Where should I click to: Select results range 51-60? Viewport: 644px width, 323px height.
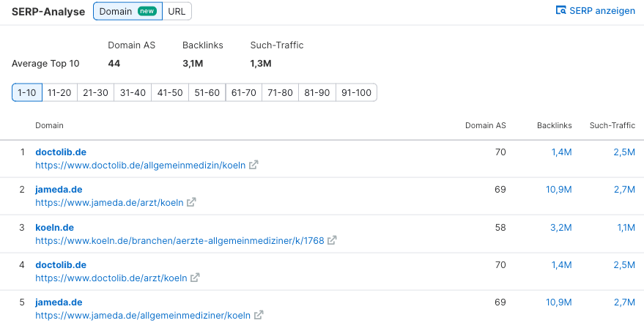click(207, 92)
